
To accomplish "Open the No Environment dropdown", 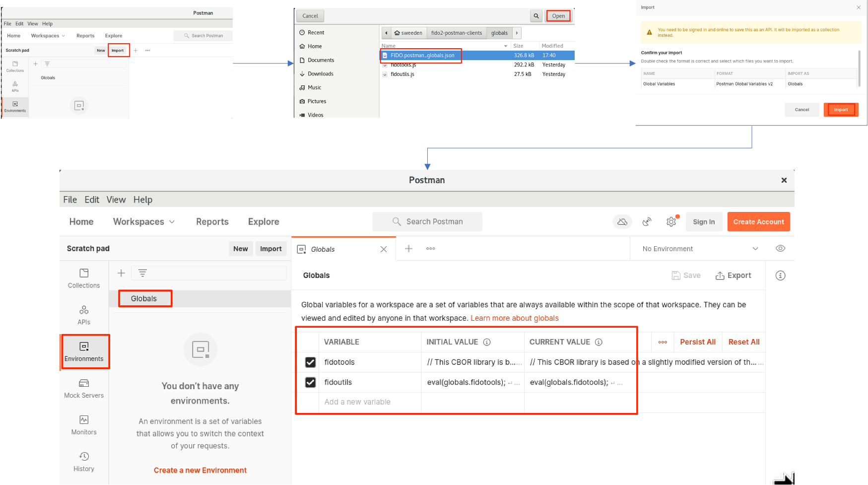I will (x=700, y=249).
